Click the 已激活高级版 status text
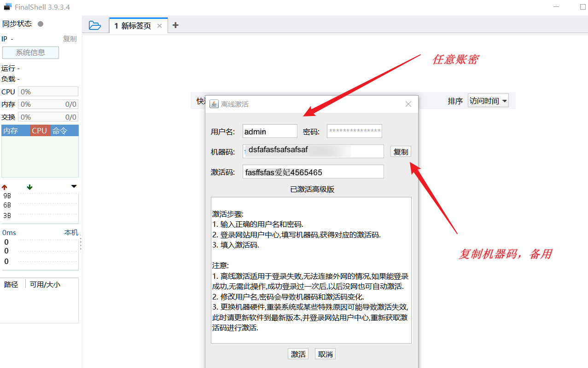This screenshot has height=368, width=588. [x=312, y=189]
